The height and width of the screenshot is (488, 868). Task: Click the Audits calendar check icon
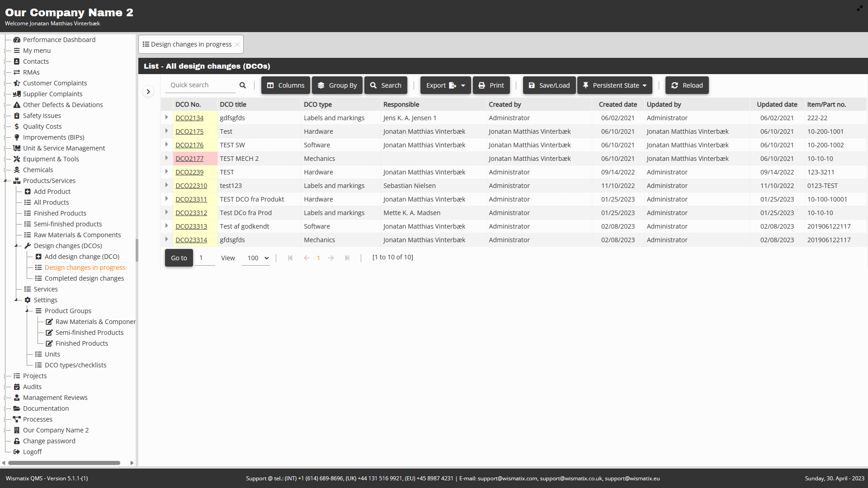coord(17,387)
